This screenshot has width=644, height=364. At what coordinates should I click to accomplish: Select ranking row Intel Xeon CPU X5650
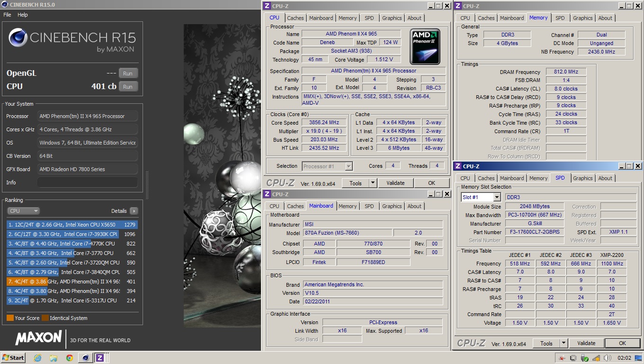pyautogui.click(x=72, y=225)
